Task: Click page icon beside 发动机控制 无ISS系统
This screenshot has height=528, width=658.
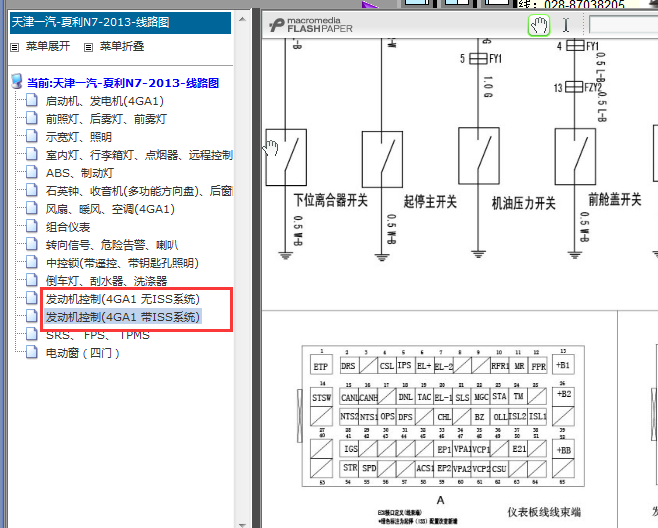Action: pyautogui.click(x=32, y=298)
